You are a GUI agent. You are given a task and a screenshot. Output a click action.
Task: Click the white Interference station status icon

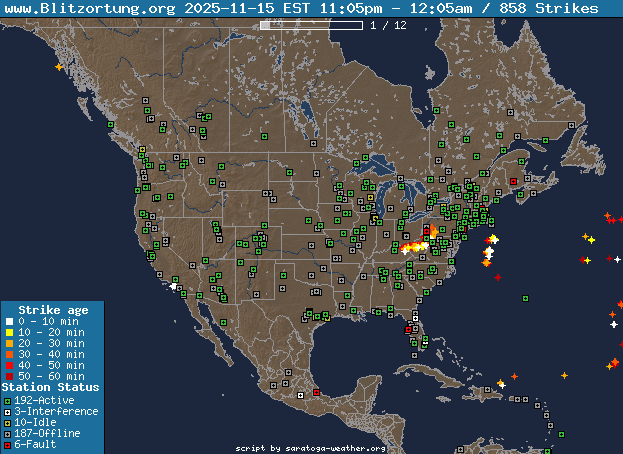tap(7, 411)
